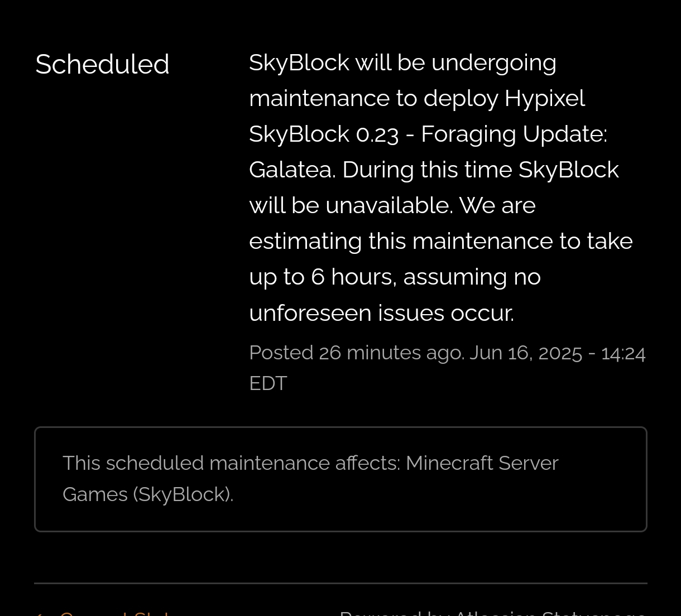
Task: Open the Powered by Atlassian Statuspage link
Action: coord(493,613)
